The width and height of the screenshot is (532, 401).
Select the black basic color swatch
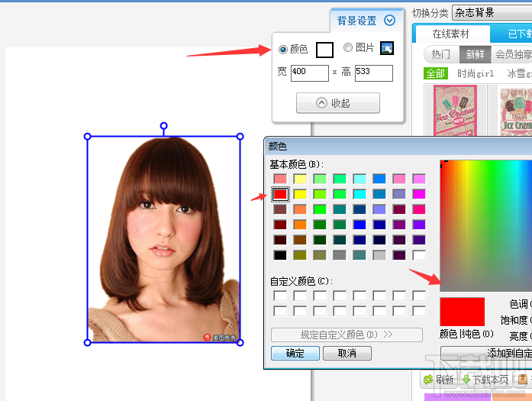coord(280,255)
